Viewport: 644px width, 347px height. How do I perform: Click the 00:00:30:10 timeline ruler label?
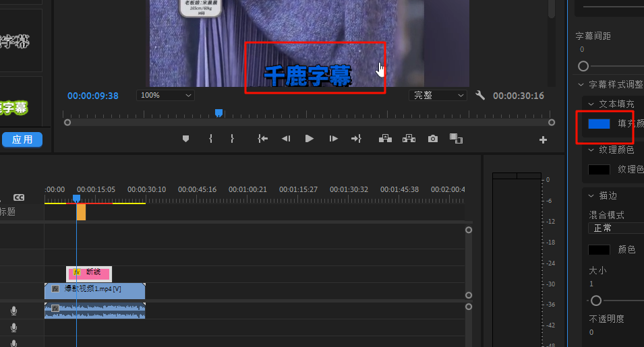pos(146,189)
